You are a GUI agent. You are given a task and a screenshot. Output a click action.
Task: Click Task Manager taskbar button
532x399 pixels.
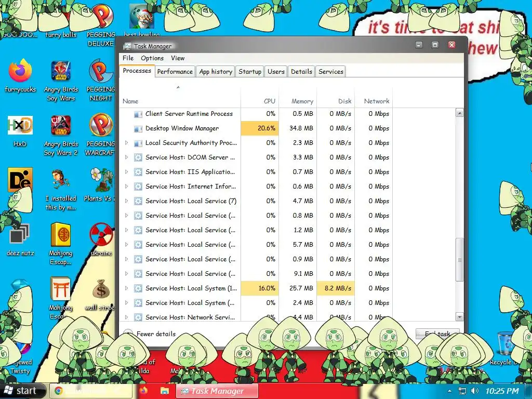click(217, 391)
